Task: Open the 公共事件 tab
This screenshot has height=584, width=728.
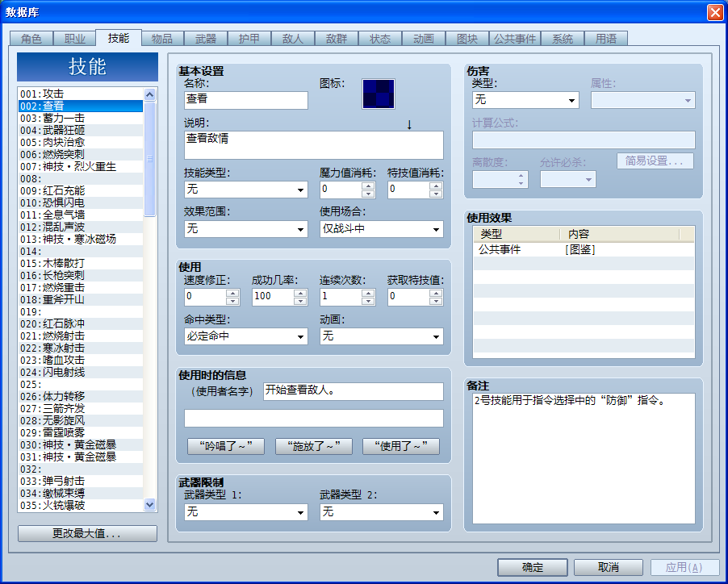Action: (514, 39)
